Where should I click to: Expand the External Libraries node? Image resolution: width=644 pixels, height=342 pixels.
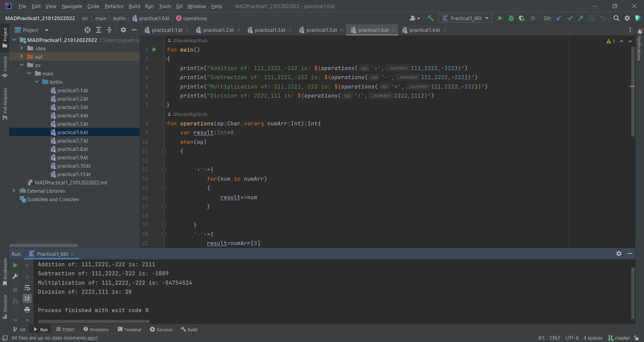(x=14, y=191)
